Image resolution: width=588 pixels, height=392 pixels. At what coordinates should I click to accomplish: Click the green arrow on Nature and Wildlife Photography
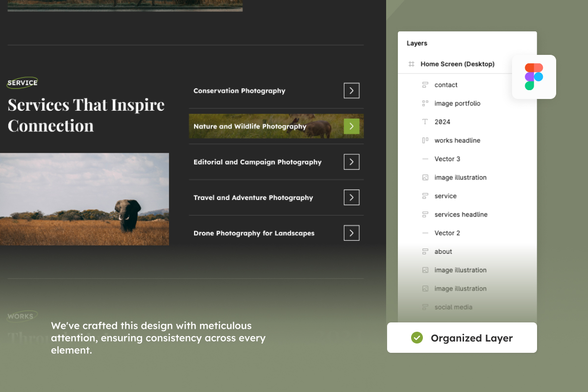pos(351,126)
